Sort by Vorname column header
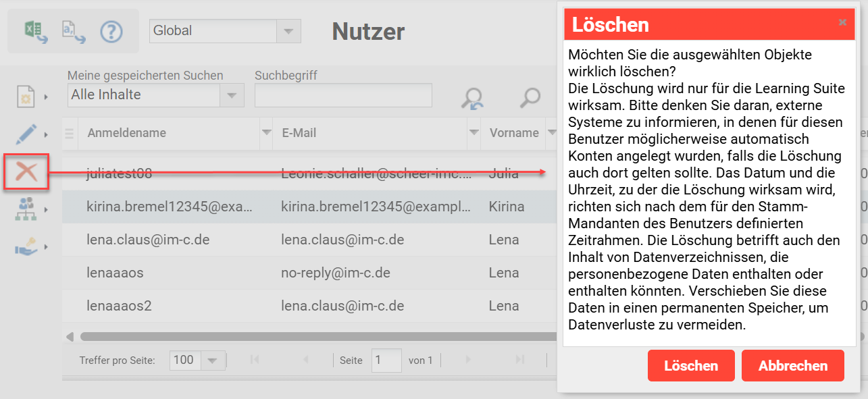868x399 pixels. click(x=514, y=133)
